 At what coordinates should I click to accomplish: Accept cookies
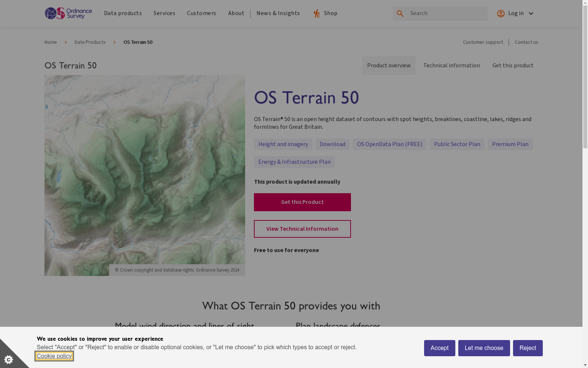tap(440, 348)
